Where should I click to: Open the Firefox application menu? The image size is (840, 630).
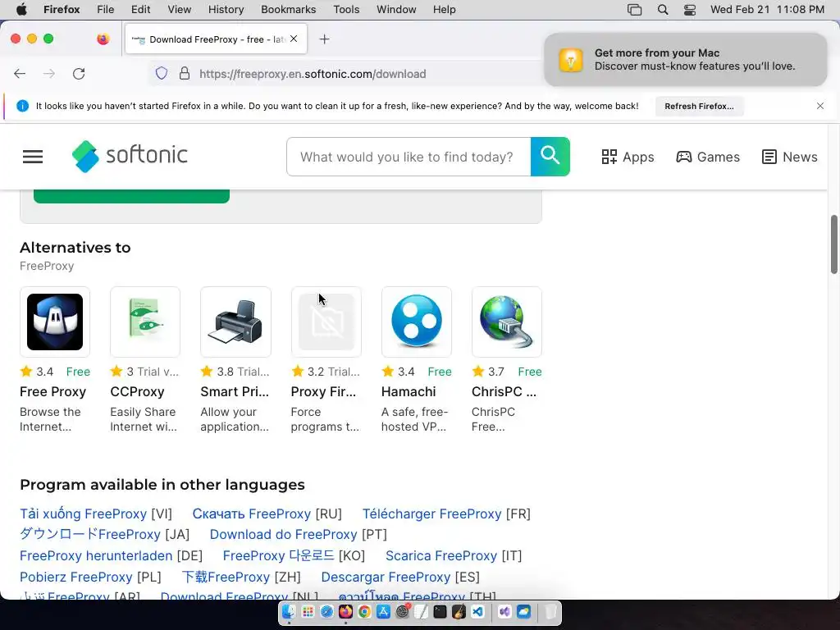tap(62, 9)
